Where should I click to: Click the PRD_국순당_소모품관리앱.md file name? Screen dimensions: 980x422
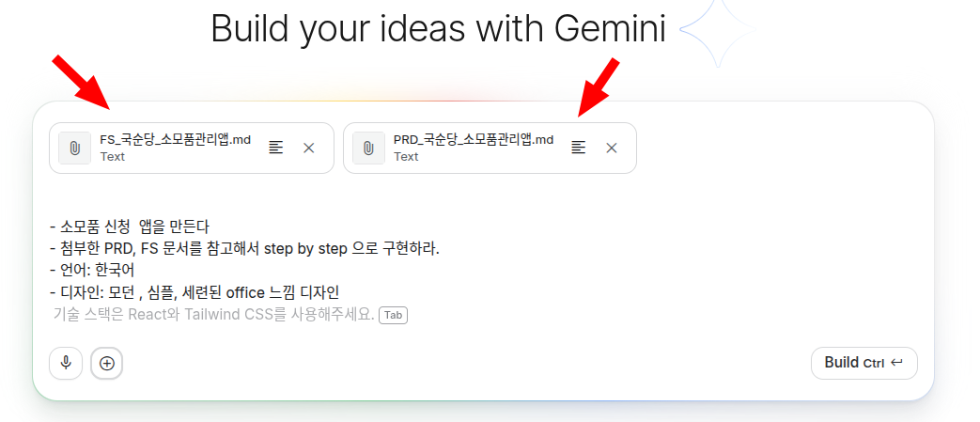click(474, 140)
